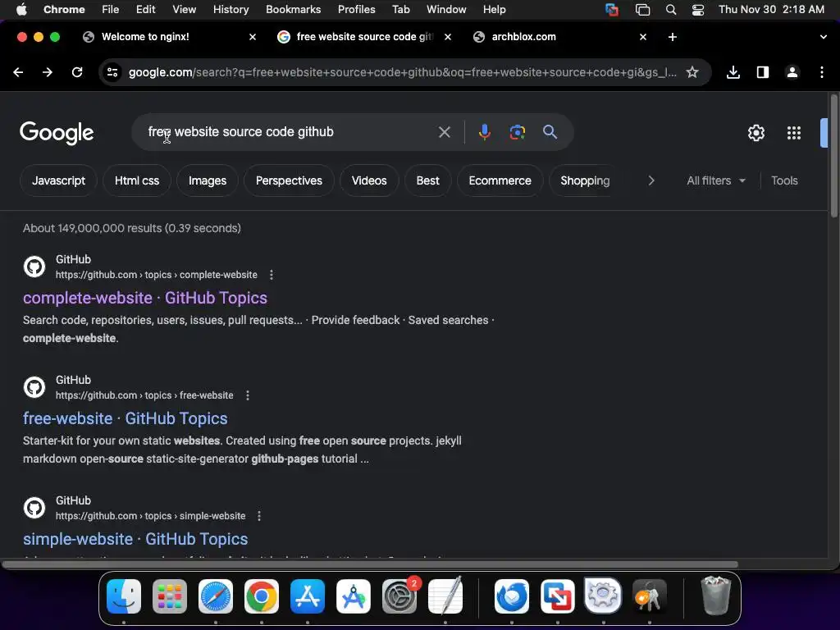Open more options for simple-website result
840x630 pixels.
(x=259, y=516)
